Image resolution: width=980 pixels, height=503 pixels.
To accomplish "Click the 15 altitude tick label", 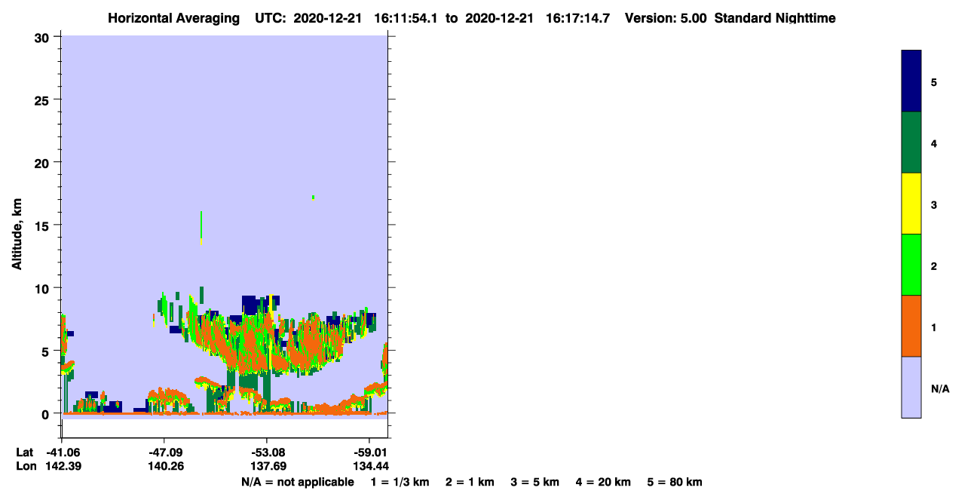I will 44,225.
